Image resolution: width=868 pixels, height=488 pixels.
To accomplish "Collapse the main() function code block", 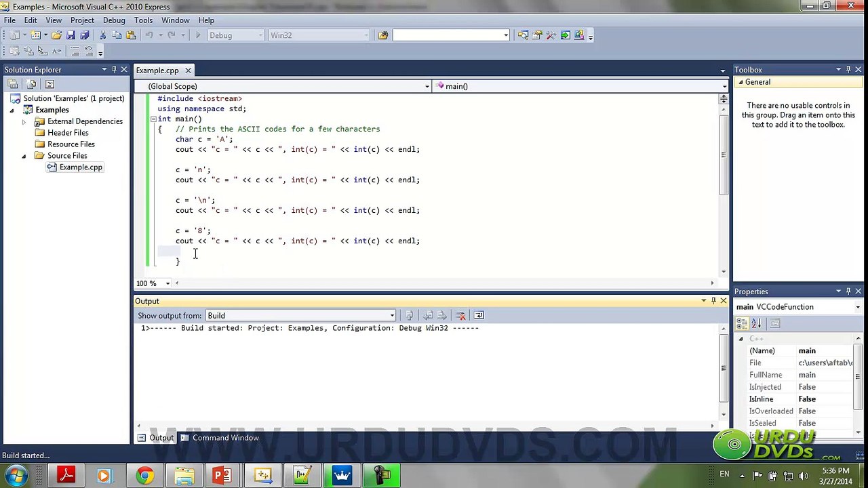I will [x=153, y=119].
